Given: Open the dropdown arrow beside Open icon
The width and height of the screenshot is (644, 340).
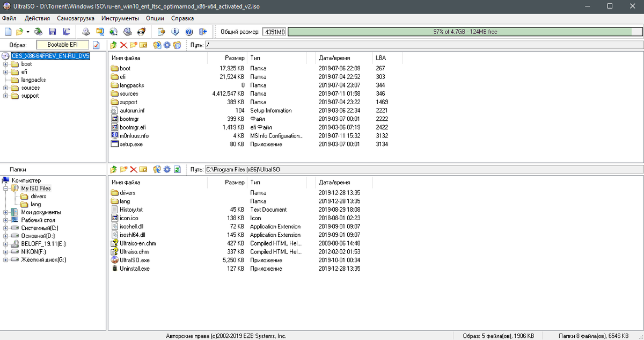Looking at the screenshot, I should click(x=27, y=32).
